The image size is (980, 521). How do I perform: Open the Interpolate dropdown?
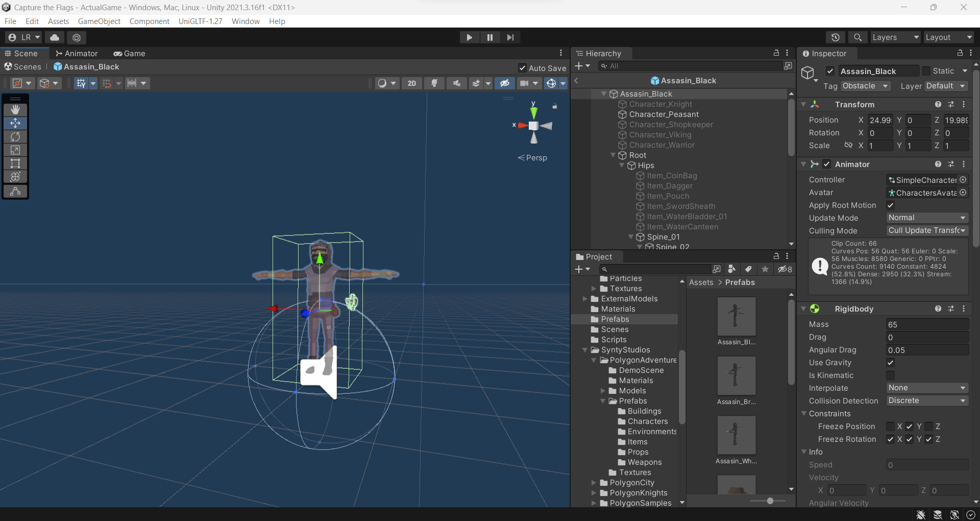click(x=926, y=388)
